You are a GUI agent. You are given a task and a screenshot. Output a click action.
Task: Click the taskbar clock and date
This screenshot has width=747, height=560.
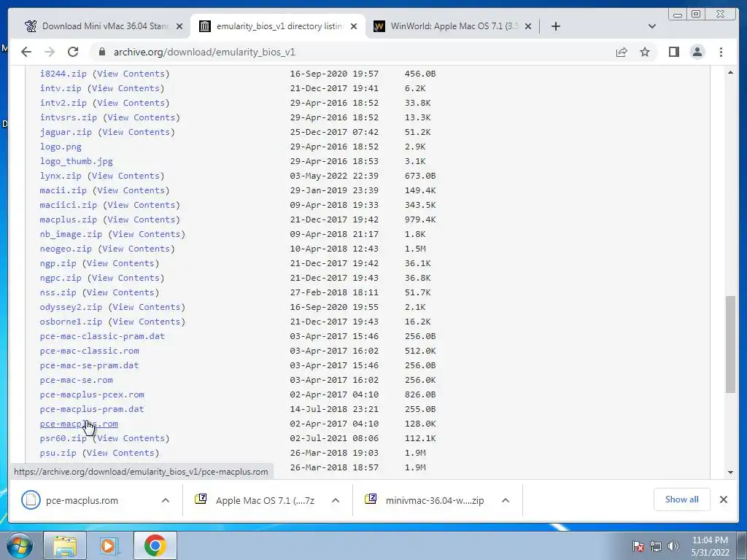710,546
